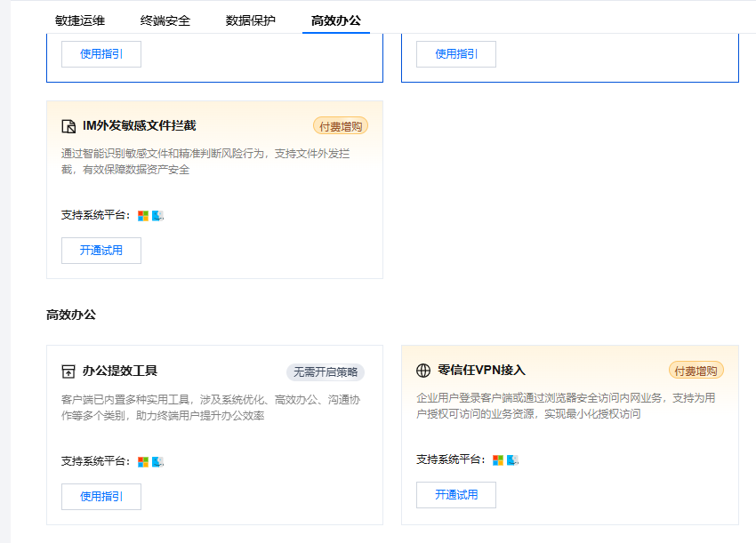Viewport: 756px width, 543px height.
Task: Click 支持系统平台 label in 办公提效工具 card
Action: (x=95, y=461)
